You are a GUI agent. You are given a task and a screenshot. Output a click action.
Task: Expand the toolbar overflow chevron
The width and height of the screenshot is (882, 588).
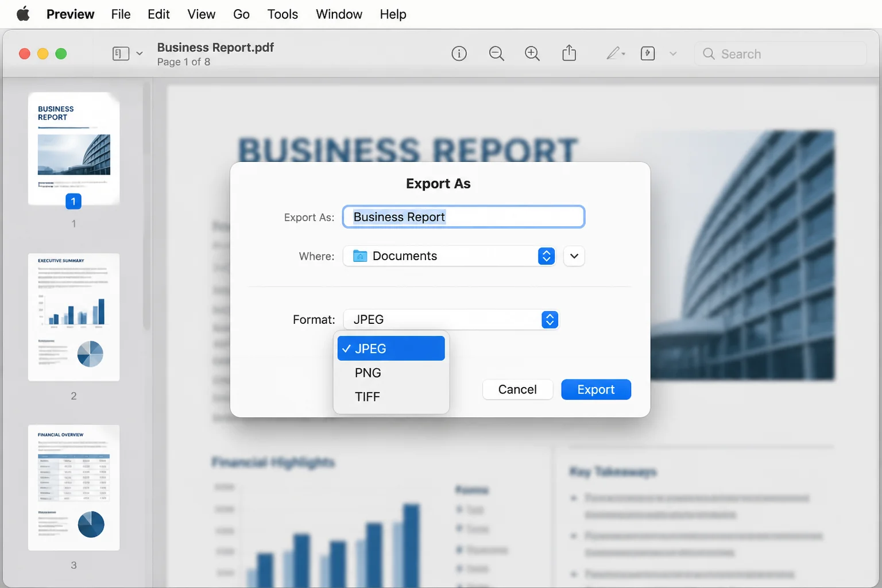click(x=673, y=54)
